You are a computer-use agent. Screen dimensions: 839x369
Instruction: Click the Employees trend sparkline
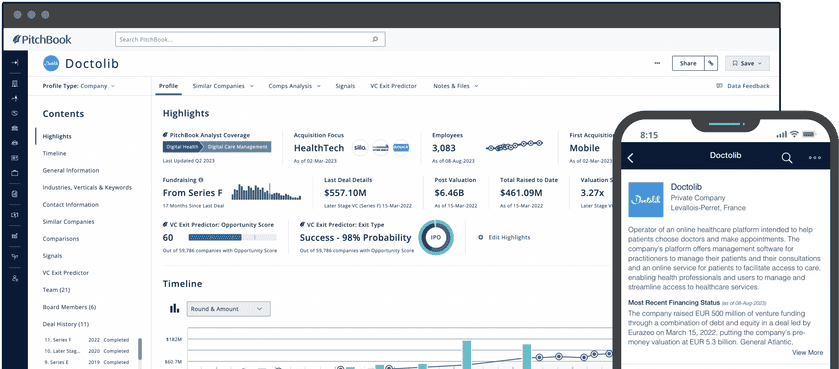click(x=515, y=145)
